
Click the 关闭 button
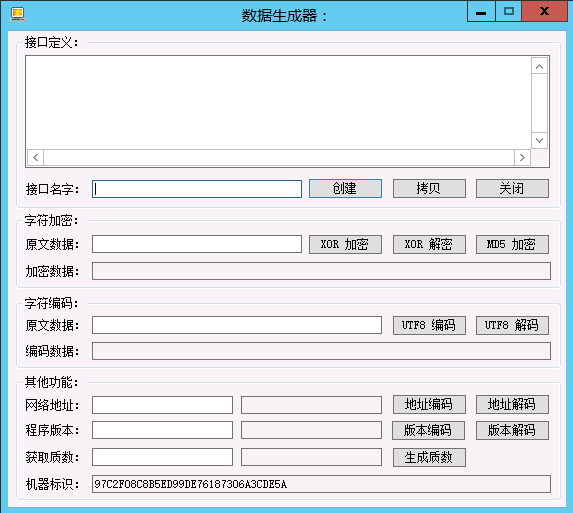pyautogui.click(x=512, y=189)
